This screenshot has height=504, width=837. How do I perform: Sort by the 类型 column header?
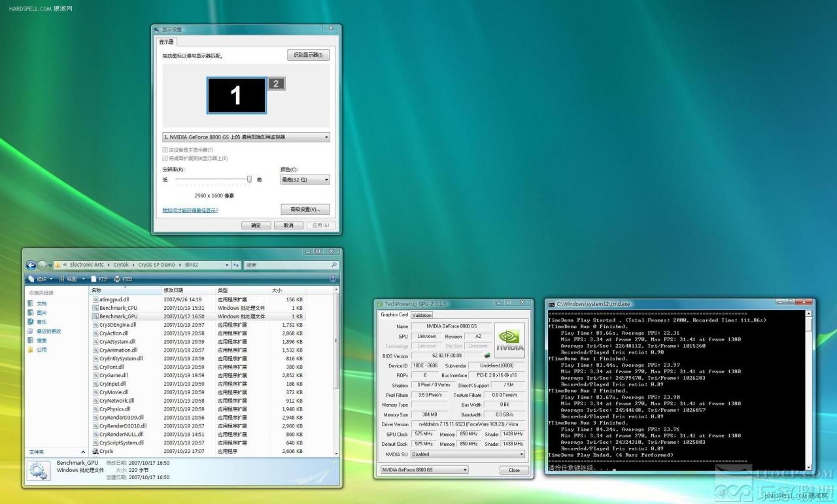coord(243,290)
